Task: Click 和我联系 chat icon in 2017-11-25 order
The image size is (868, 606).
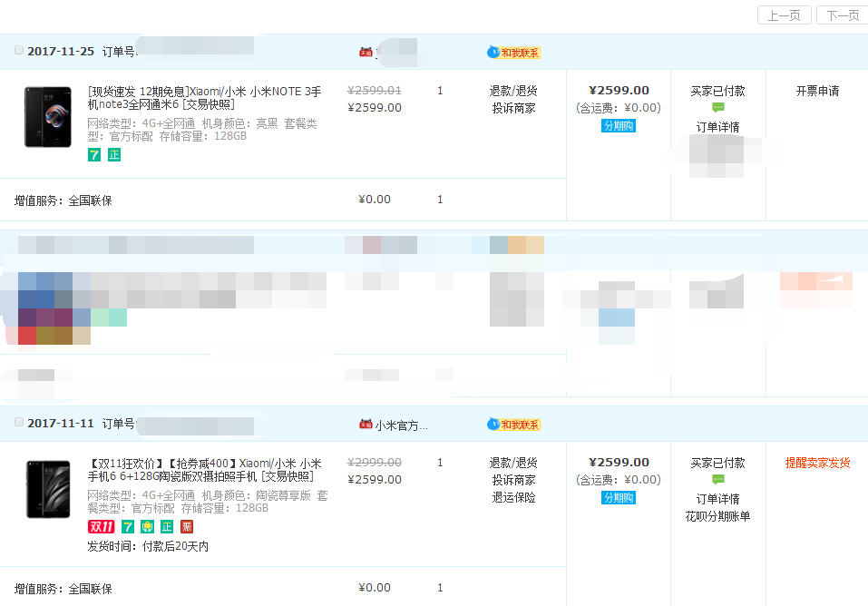Action: [x=513, y=53]
